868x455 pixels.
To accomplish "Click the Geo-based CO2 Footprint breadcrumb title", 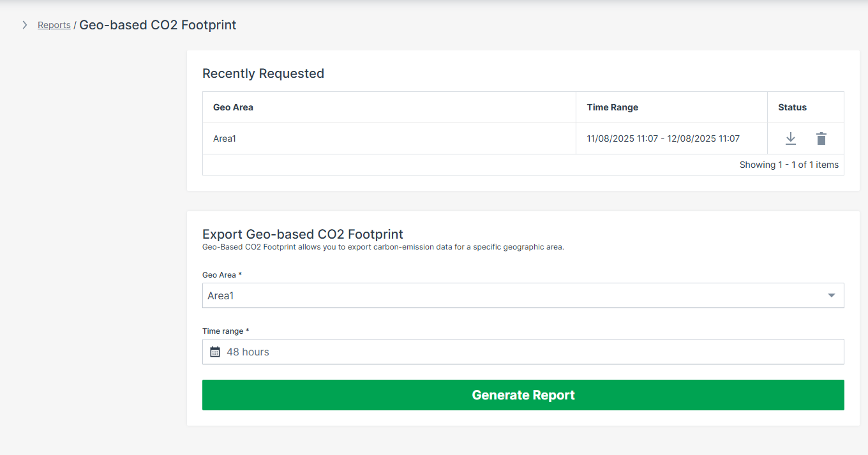I will [158, 25].
